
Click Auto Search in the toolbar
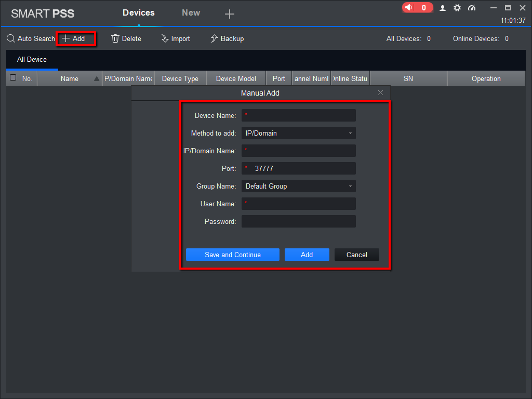31,38
